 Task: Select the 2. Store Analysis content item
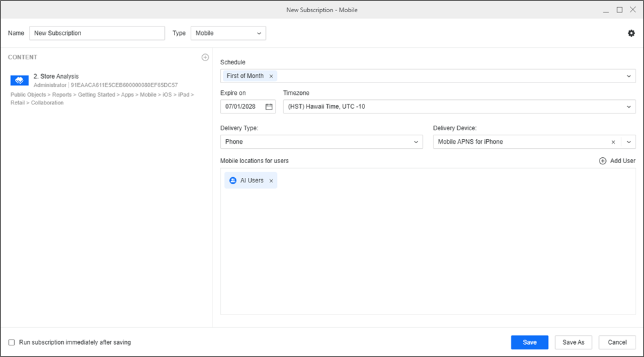coord(56,77)
